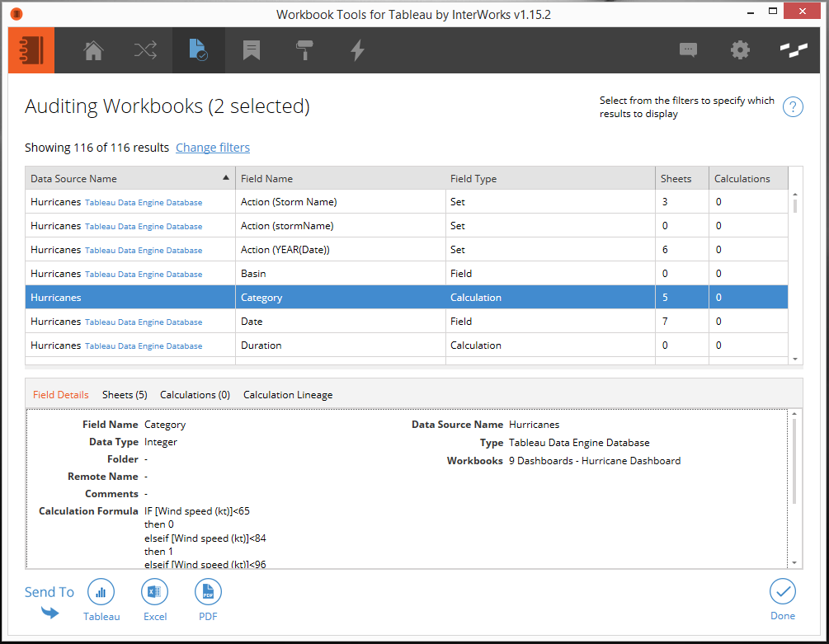The height and width of the screenshot is (644, 829).
Task: Minimize the Workbook Tools window
Action: point(750,12)
